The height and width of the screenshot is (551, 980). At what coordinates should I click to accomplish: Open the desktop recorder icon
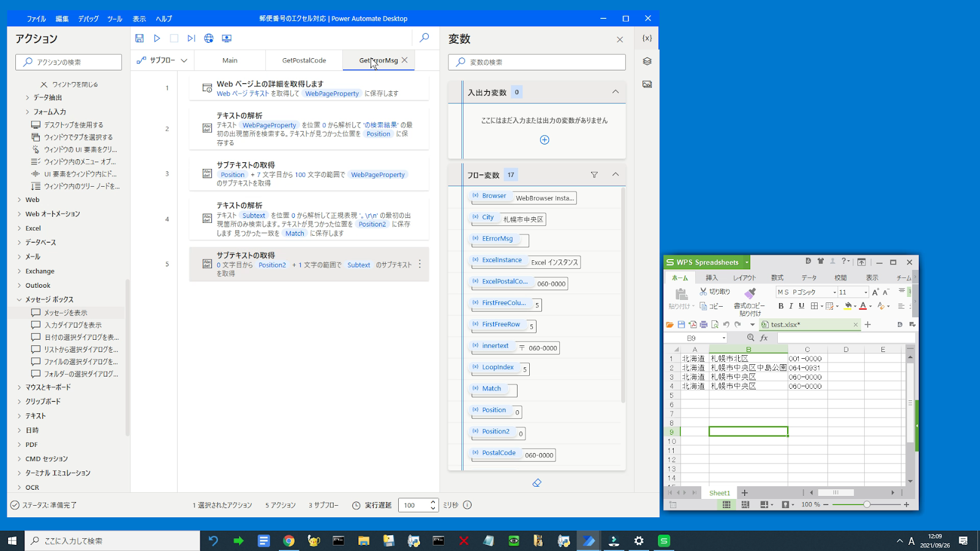pos(227,38)
